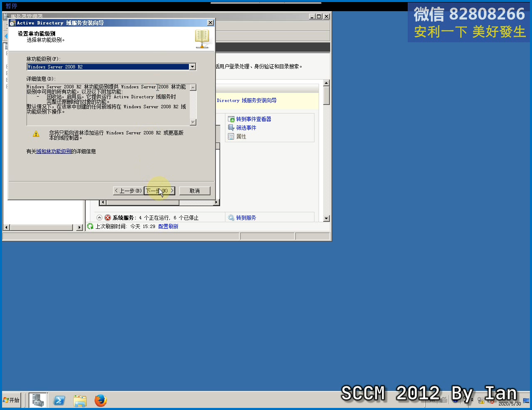This screenshot has width=532, height=410.
Task: Click Server Manager vertical scrollbar down arrow
Action: tap(326, 218)
